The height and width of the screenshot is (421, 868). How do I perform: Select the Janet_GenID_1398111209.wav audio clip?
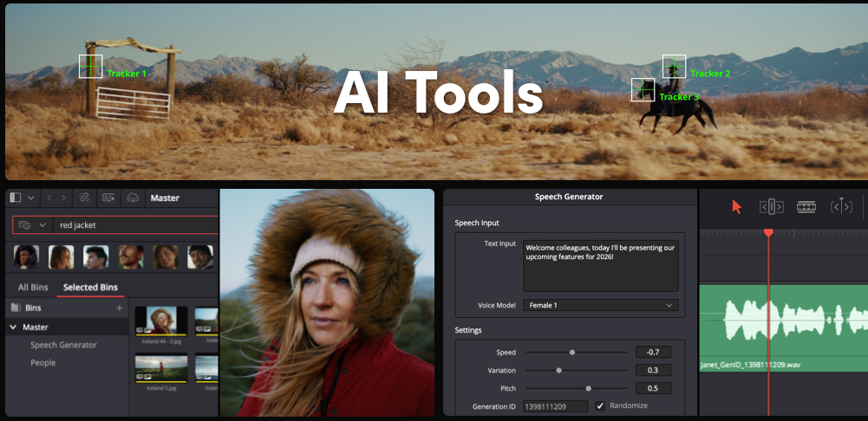click(x=784, y=328)
